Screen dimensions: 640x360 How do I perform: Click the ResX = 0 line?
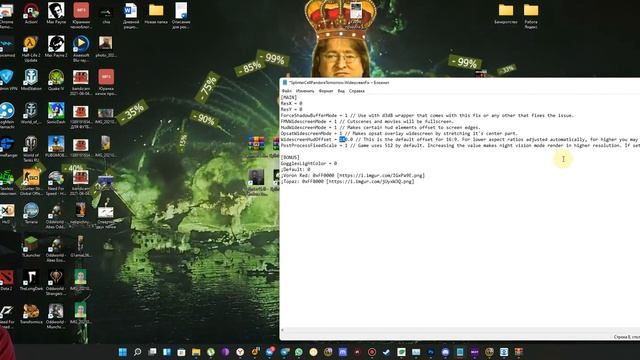(291, 104)
